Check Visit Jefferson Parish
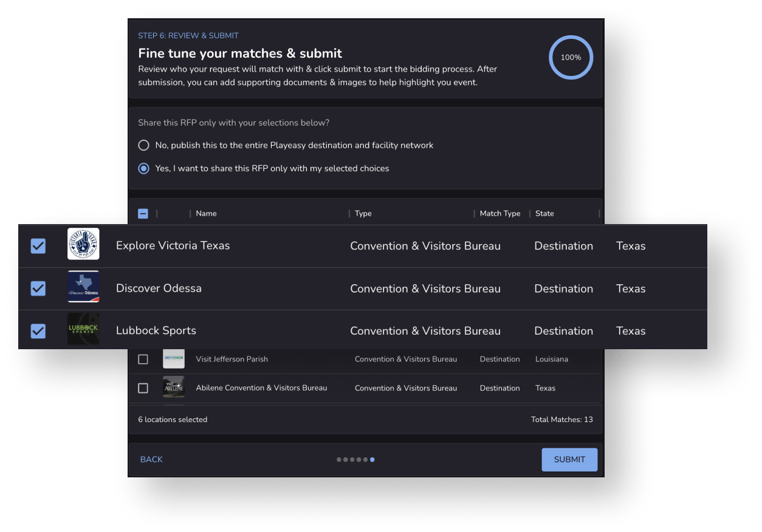This screenshot has height=532, width=762. [143, 359]
